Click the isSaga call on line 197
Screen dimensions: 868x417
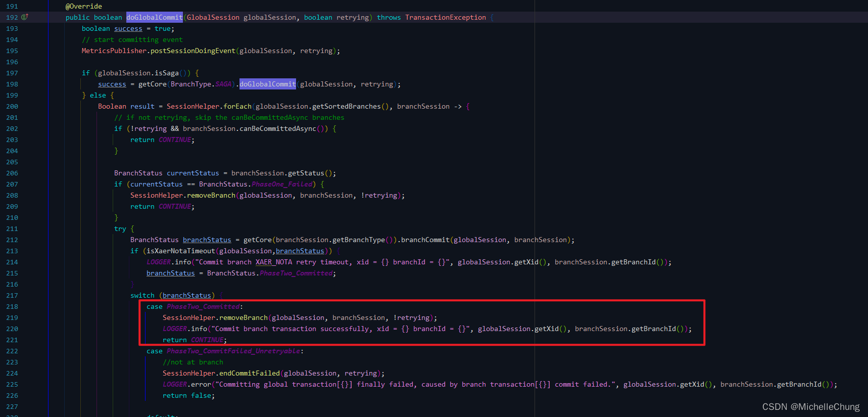click(x=167, y=73)
